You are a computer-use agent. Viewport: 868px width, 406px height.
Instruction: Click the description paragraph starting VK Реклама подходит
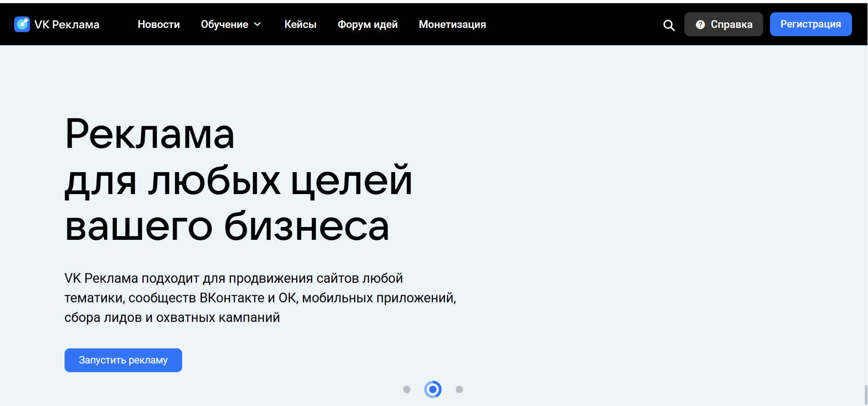coord(260,298)
